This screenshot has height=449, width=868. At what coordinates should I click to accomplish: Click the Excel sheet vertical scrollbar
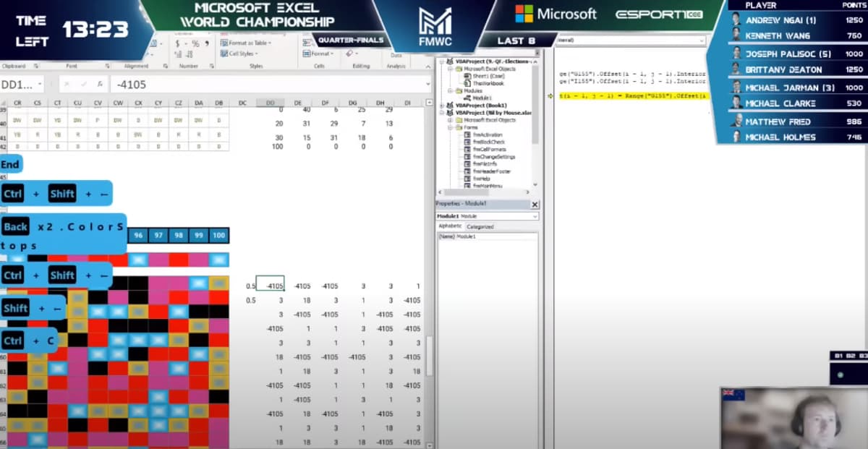[x=430, y=356]
